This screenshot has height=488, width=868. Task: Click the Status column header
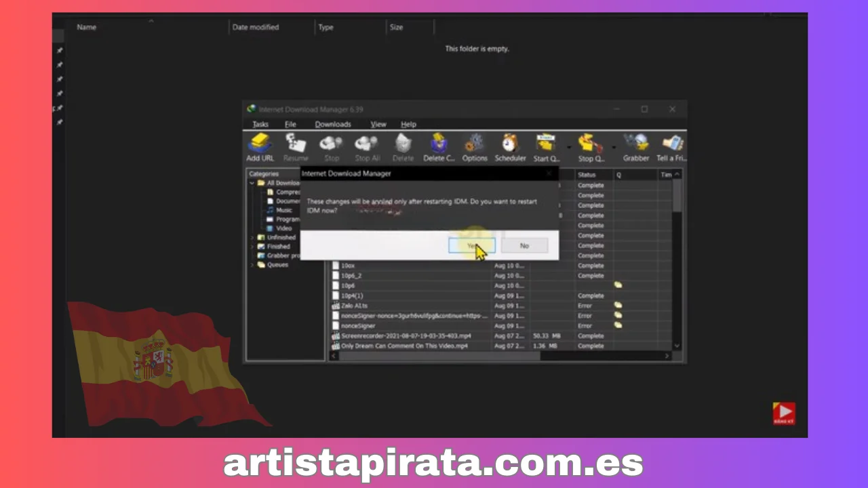click(x=594, y=175)
